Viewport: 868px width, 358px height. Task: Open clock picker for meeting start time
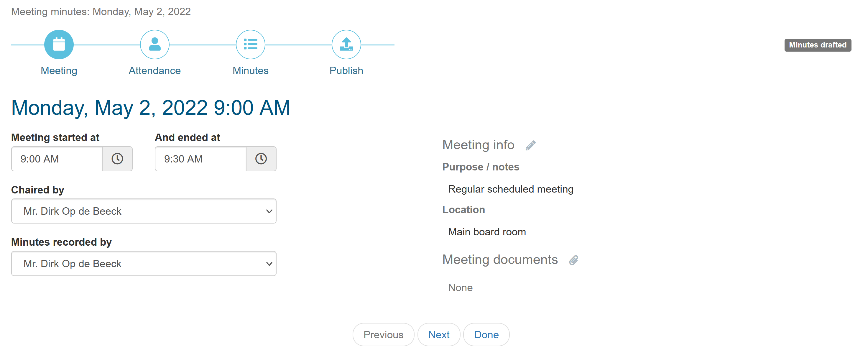[117, 159]
